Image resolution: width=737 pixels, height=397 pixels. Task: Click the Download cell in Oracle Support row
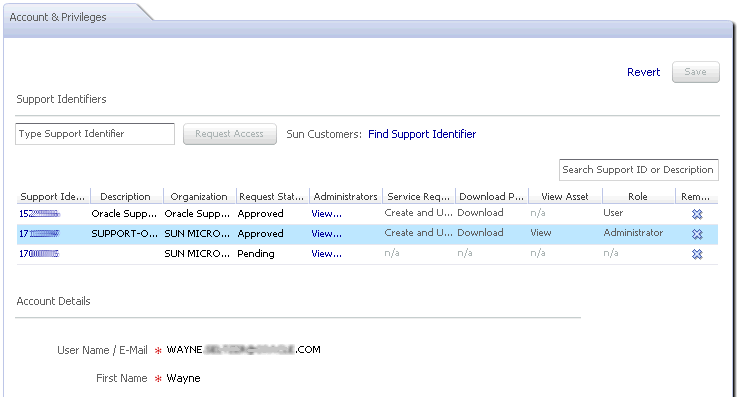tap(480, 213)
